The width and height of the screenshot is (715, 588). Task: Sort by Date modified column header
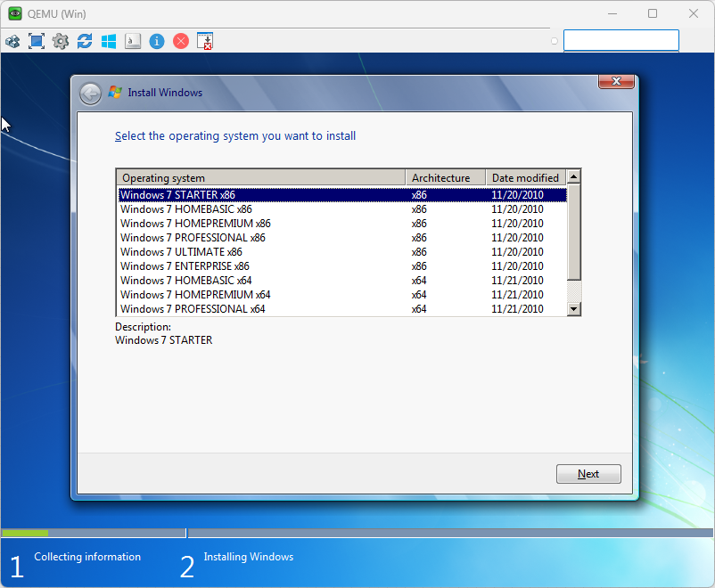tap(526, 178)
